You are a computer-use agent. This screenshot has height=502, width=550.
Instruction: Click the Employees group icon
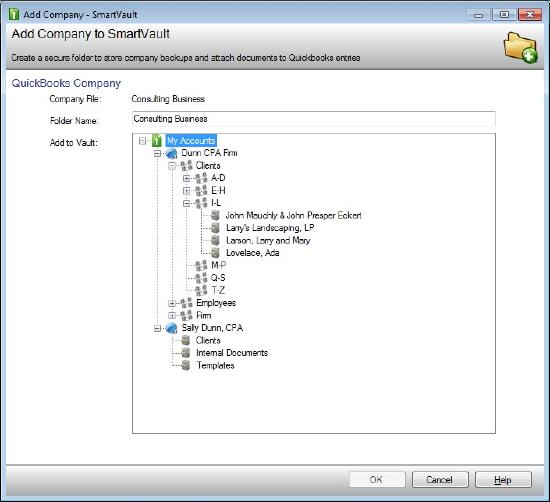pyautogui.click(x=186, y=303)
